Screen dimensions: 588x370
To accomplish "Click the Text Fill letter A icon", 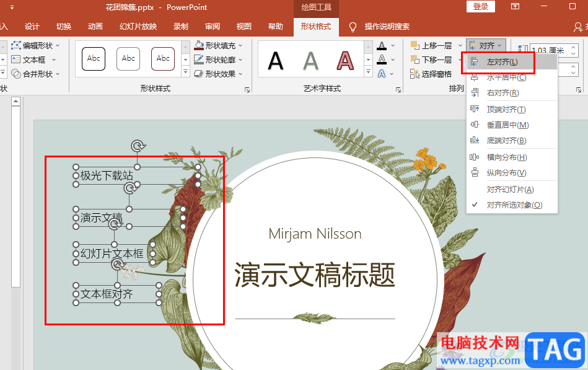I will tap(382, 46).
